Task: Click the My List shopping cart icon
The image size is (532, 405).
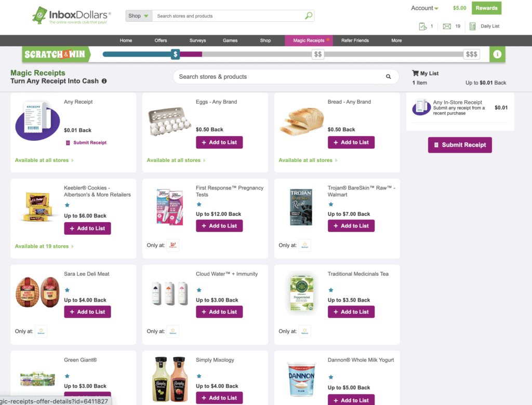Action: coord(415,73)
